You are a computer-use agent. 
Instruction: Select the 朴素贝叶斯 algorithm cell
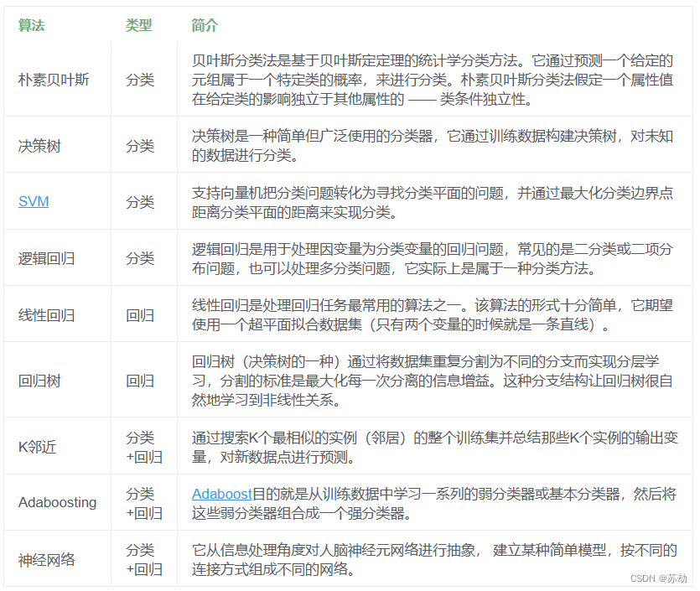pyautogui.click(x=54, y=80)
